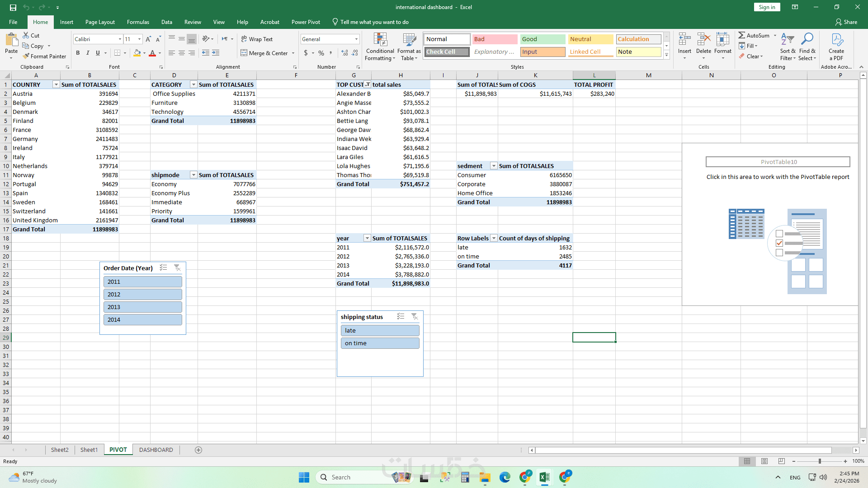
Task: Click Merge & Center icon
Action: (244, 53)
